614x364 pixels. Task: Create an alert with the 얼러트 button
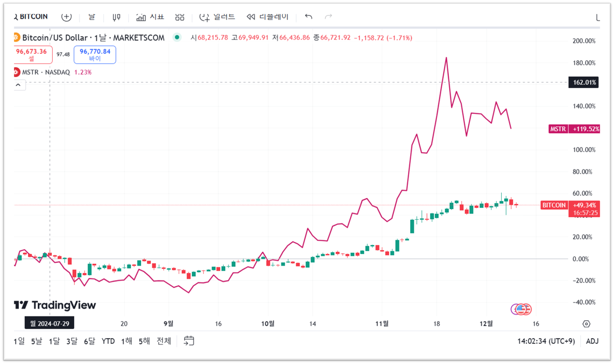(x=217, y=17)
